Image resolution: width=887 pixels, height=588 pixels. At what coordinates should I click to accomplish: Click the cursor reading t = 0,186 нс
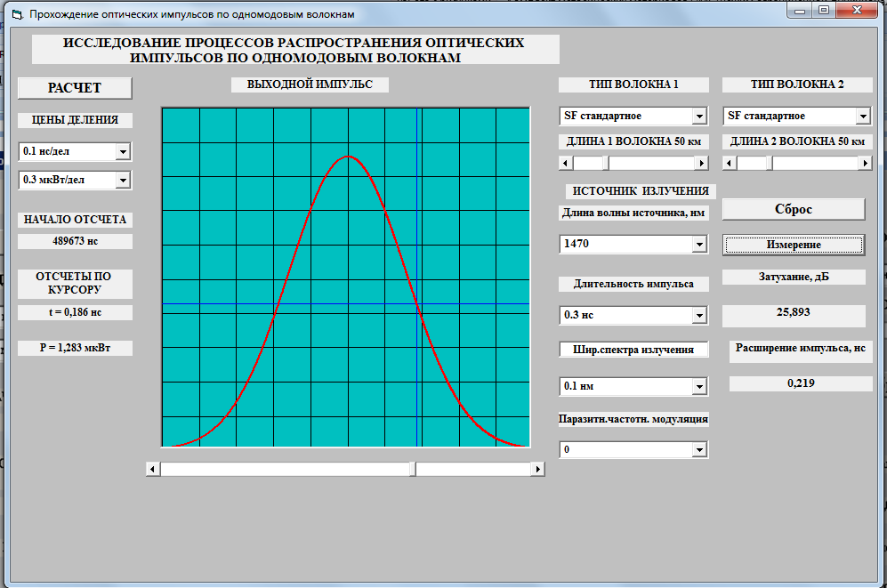[76, 312]
